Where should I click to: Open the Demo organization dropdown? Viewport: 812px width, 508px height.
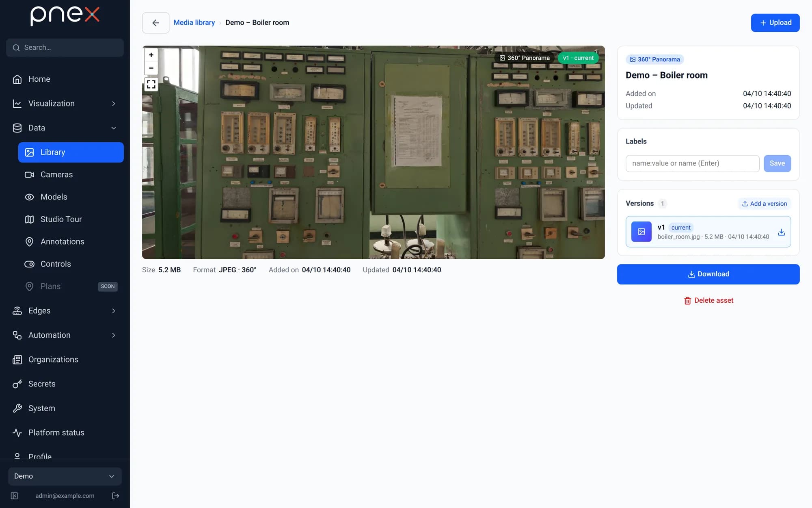pos(65,476)
